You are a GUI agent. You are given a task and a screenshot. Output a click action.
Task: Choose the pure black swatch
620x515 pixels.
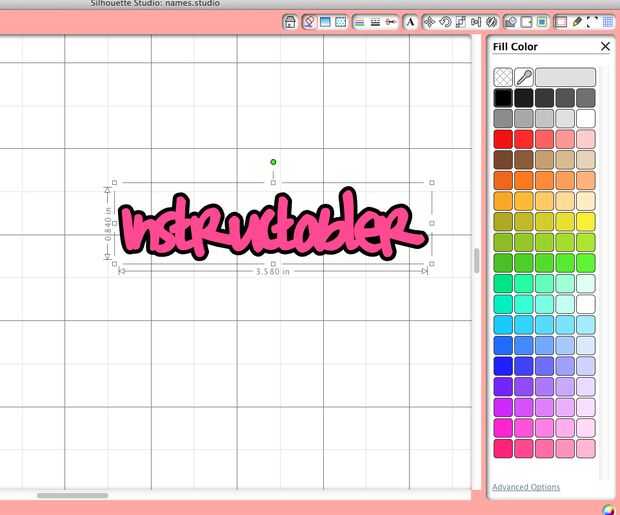(x=503, y=98)
